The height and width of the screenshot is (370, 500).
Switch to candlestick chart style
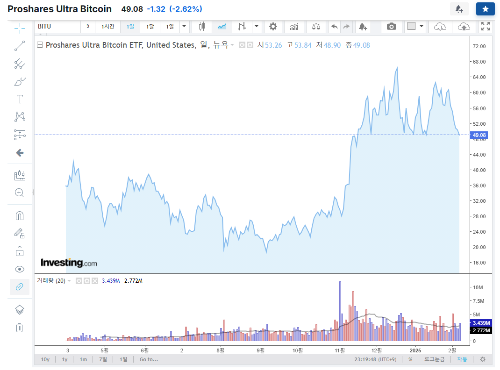(x=202, y=26)
